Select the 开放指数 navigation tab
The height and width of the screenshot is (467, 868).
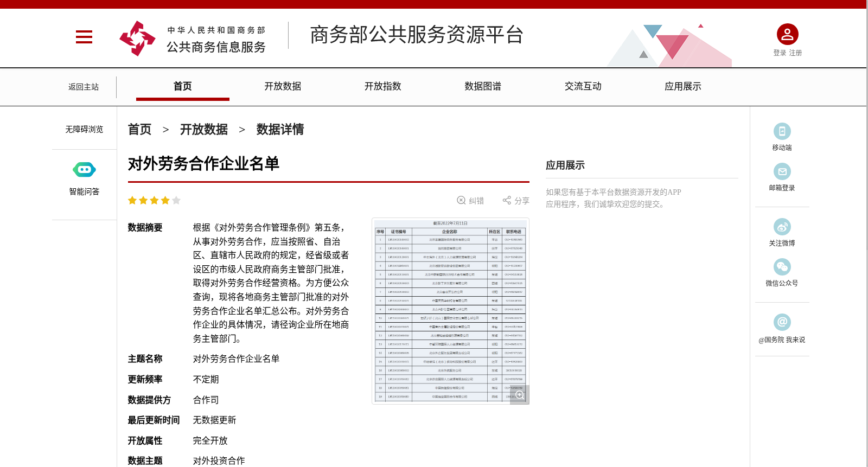pos(382,86)
